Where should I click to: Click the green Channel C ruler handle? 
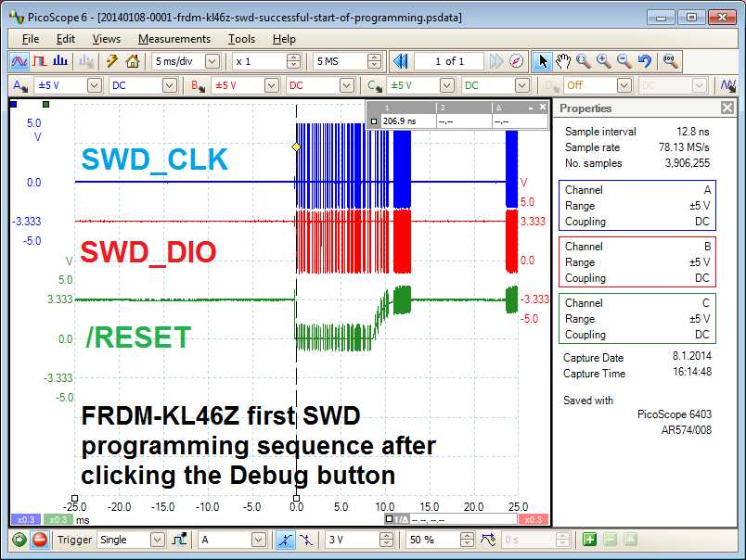pos(46,104)
